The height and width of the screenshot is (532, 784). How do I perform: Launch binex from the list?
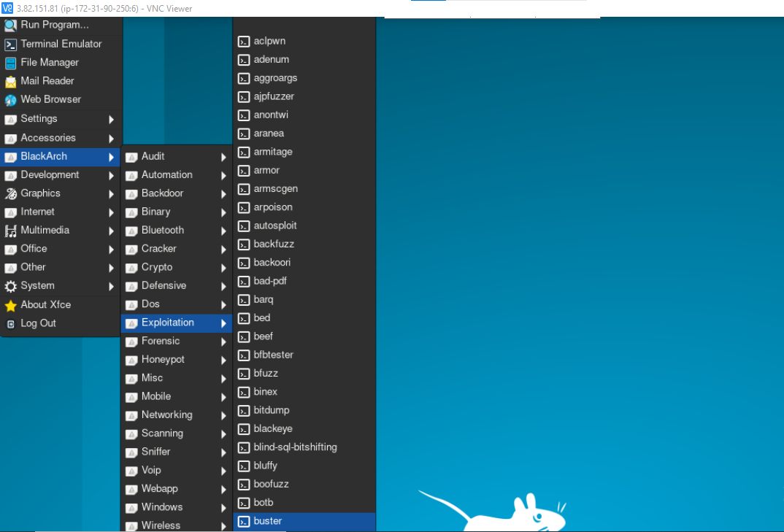[x=304, y=392]
